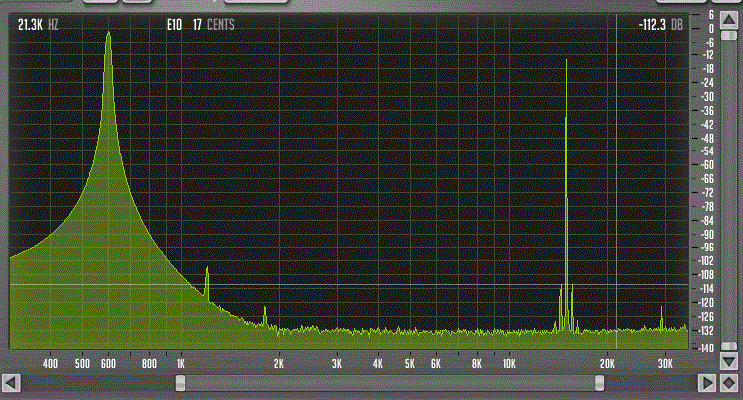Viewport: 743px width, 400px height.
Task: Click the 17 cents detune readout
Action: (214, 25)
